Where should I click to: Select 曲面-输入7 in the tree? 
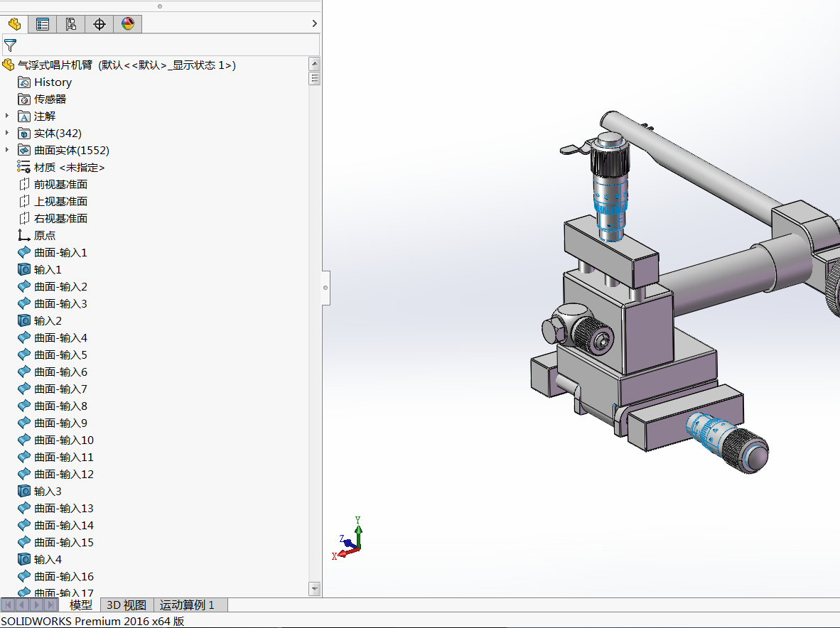pos(60,389)
